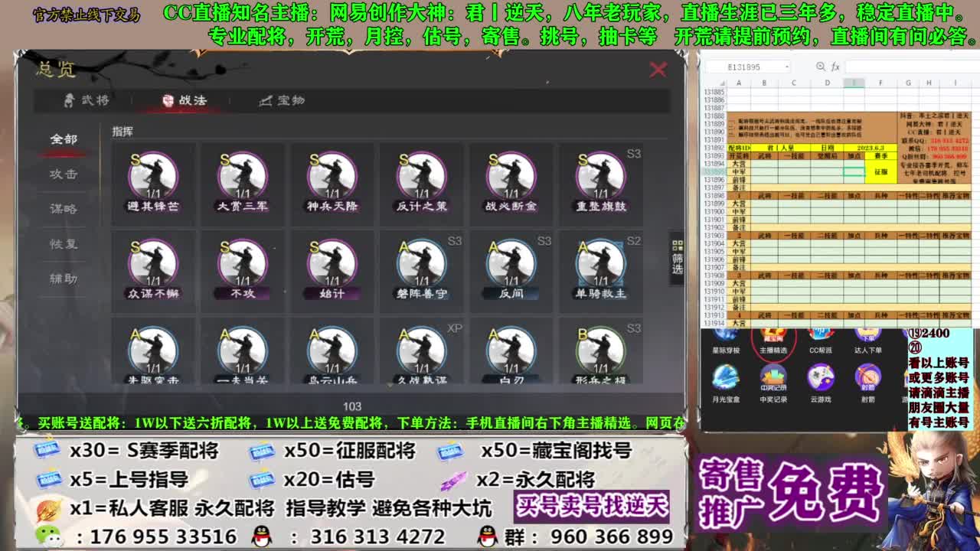The width and height of the screenshot is (980, 551).
Task: Choose the 反间 tactic card
Action: coord(511,270)
